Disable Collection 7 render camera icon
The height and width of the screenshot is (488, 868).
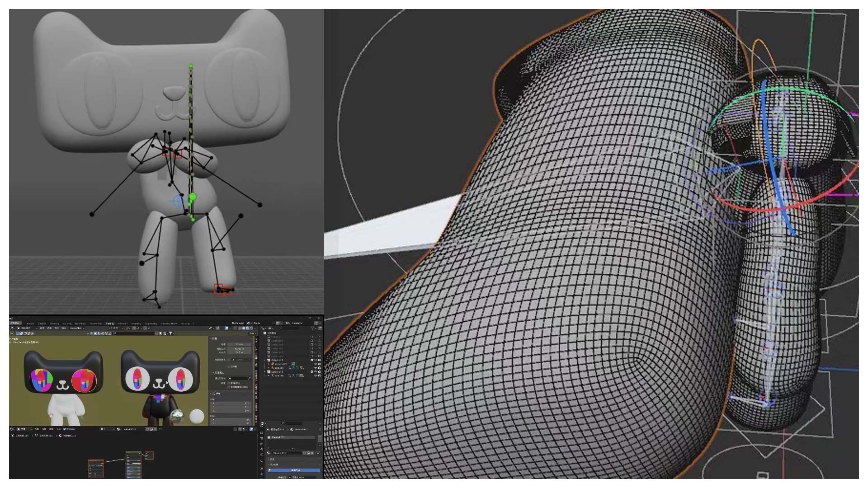(x=320, y=360)
